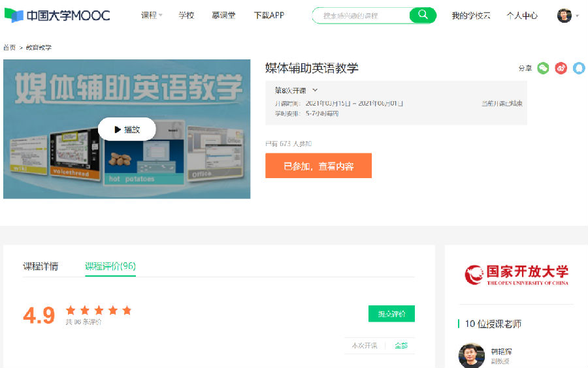Click the course search input field
This screenshot has width=588, height=368.
click(x=363, y=15)
